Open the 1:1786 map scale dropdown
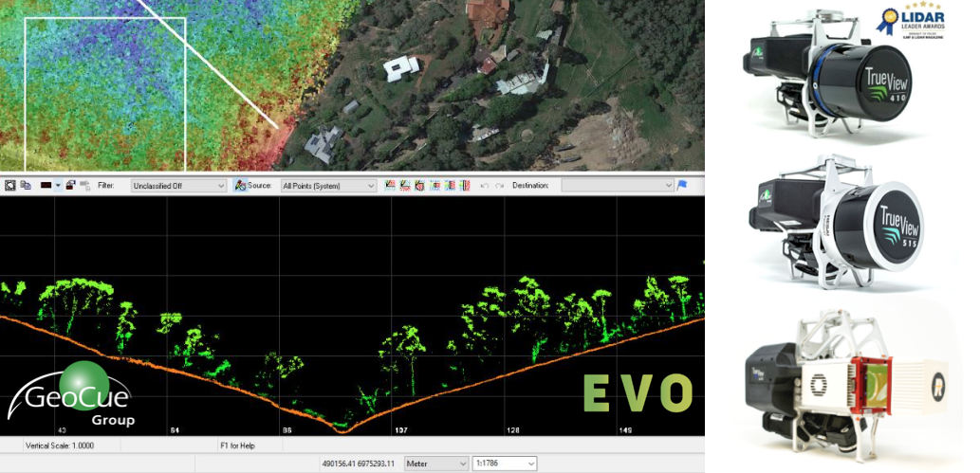The image size is (980, 473). point(504,464)
